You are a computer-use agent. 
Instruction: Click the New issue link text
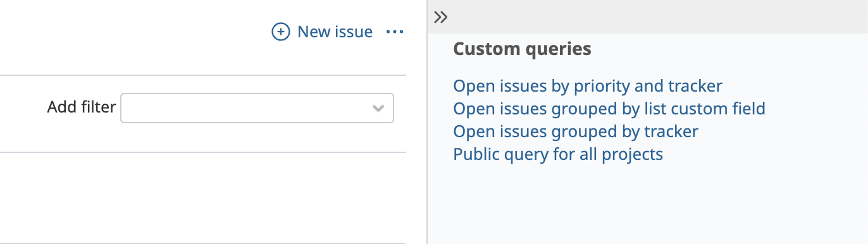335,32
